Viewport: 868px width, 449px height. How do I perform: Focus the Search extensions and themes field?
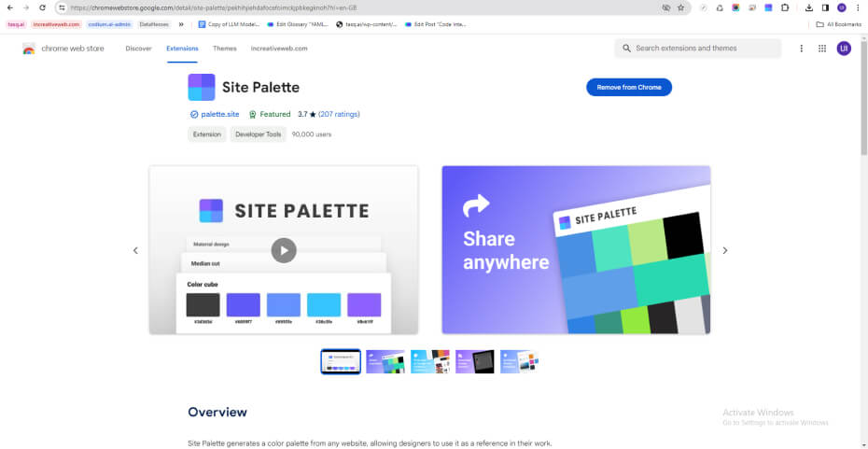click(697, 49)
